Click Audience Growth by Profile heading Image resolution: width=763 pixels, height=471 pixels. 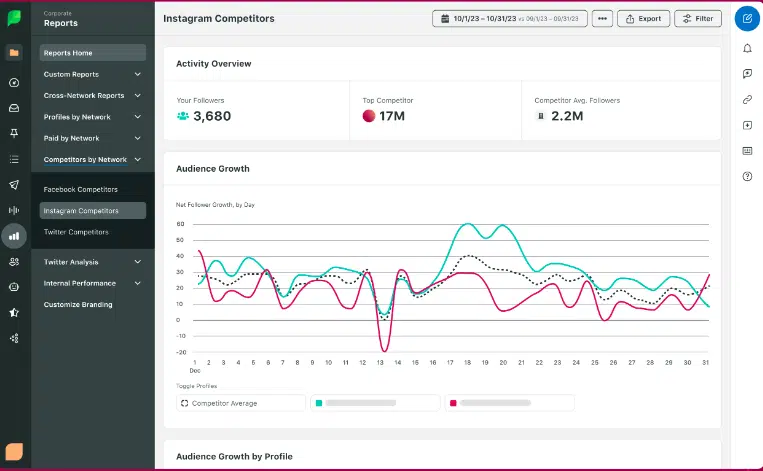click(x=234, y=456)
